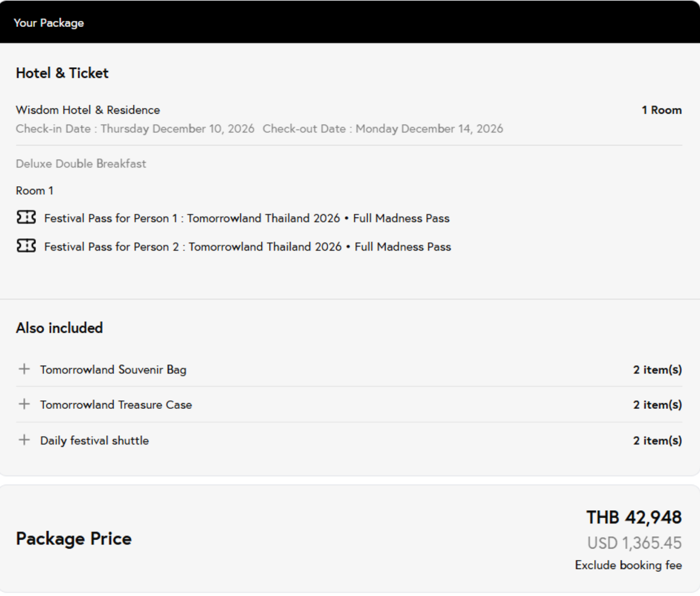The image size is (700, 596).
Task: Click the Hotel & Ticket heading
Action: click(x=62, y=73)
